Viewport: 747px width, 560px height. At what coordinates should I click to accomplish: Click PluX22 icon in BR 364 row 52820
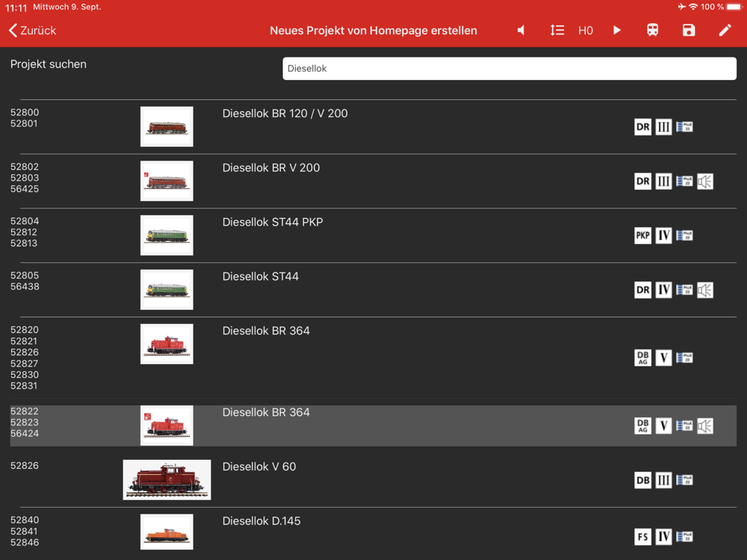[x=684, y=358]
